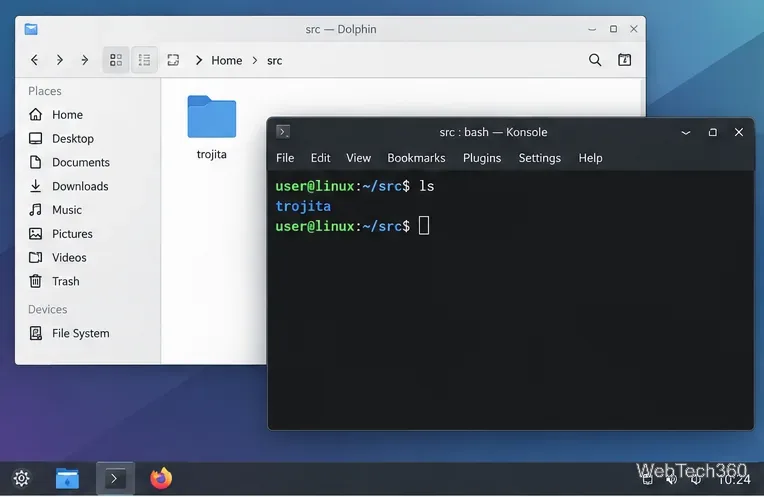764x497 pixels.
Task: Navigate to Home in breadcrumb path
Action: [227, 60]
